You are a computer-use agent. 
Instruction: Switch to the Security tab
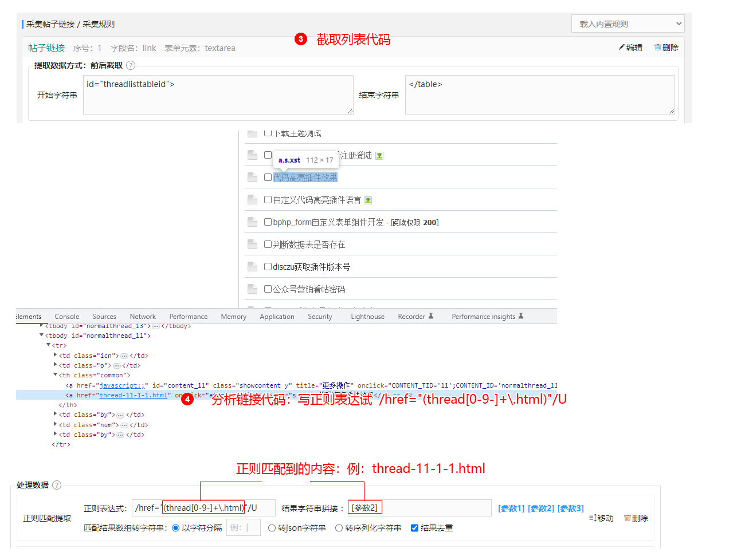coord(320,317)
